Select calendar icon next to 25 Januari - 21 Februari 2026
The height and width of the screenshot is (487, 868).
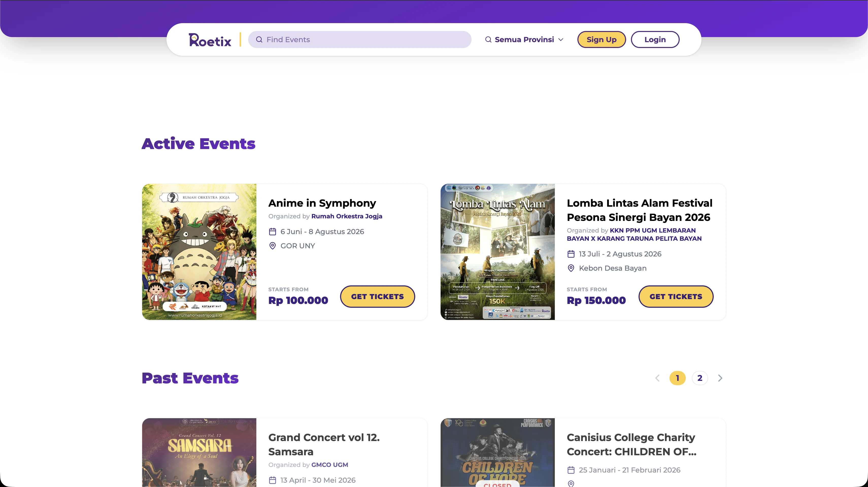(571, 470)
